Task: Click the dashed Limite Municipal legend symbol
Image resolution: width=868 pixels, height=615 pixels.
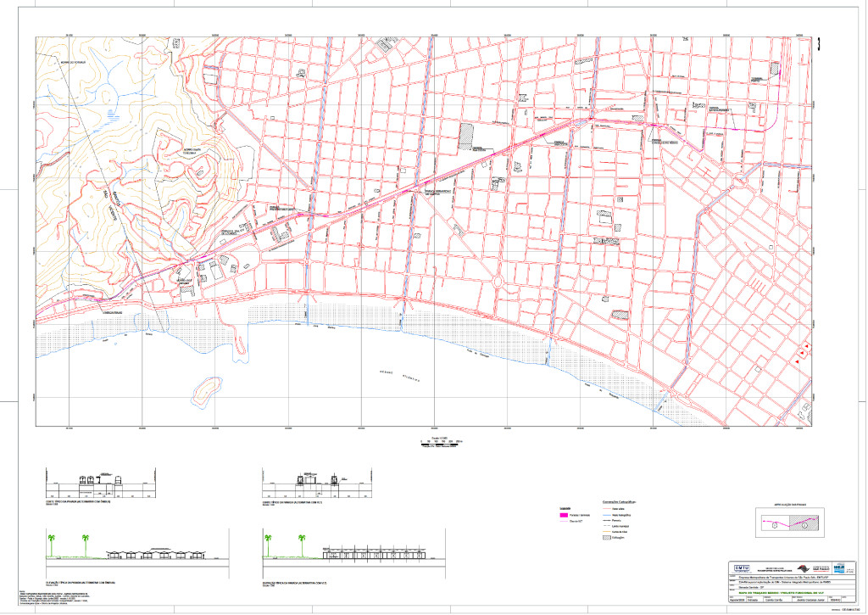Action: coord(606,526)
